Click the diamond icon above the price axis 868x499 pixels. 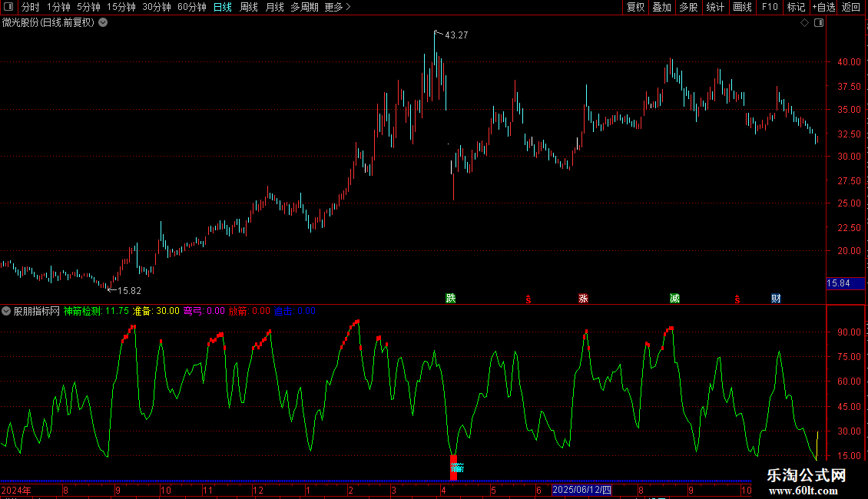coord(805,23)
